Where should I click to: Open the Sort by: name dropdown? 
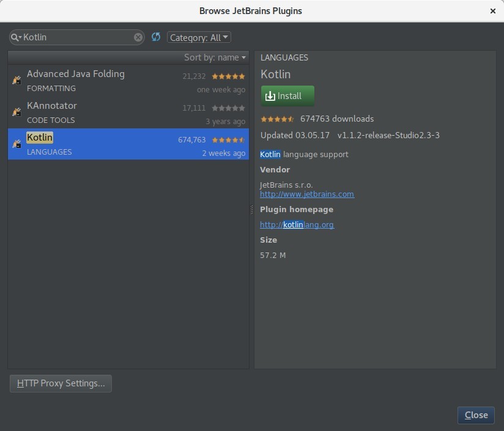(x=215, y=57)
